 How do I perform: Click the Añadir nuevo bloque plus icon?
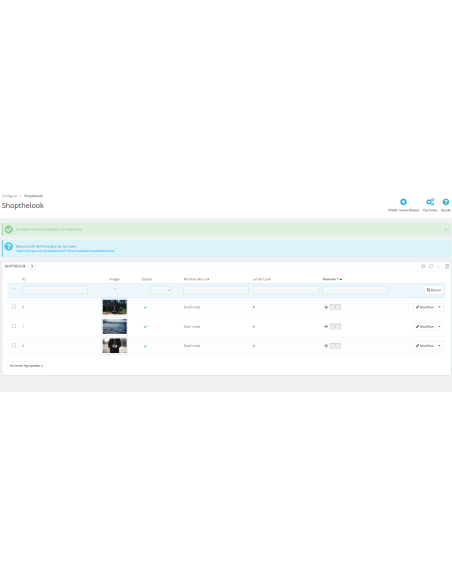(x=403, y=202)
